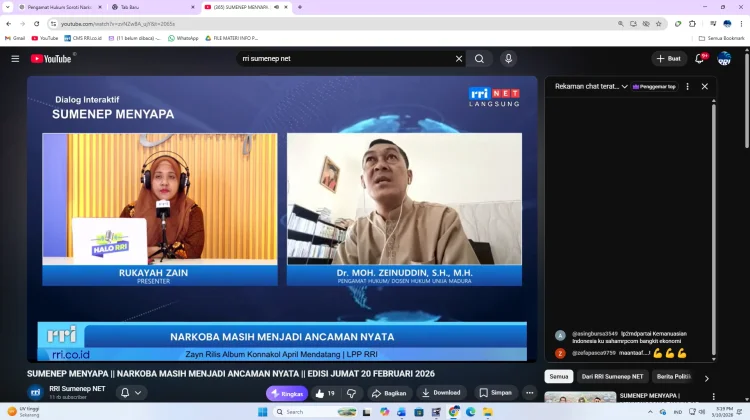Click the video player area
The height and width of the screenshot is (420, 750).
coord(282,219)
